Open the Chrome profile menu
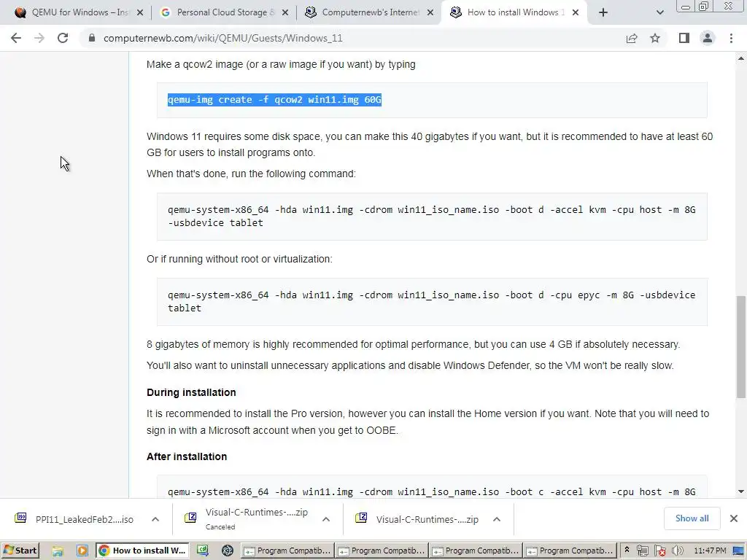The height and width of the screenshot is (560, 747). [x=708, y=38]
